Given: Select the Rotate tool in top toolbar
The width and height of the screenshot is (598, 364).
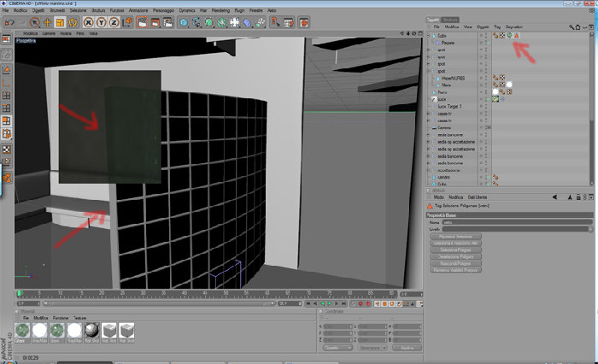Looking at the screenshot, I should [73, 22].
